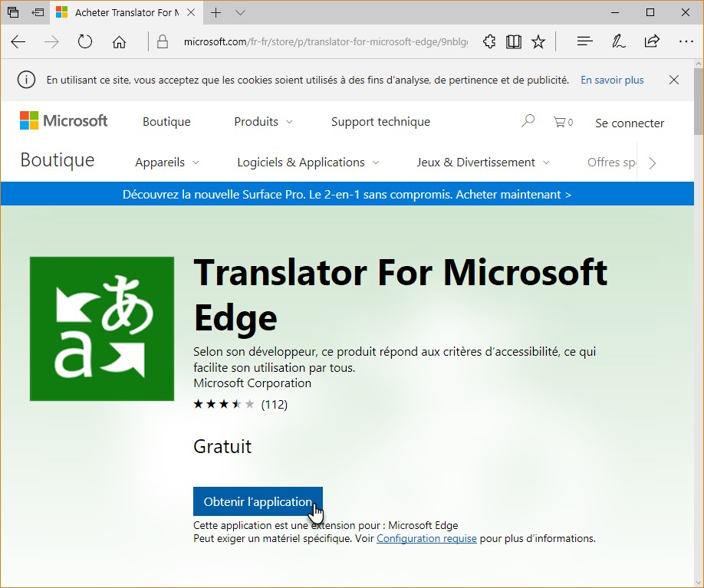
Task: Open the cut-off Offres spéciales menu item
Action: 611,163
